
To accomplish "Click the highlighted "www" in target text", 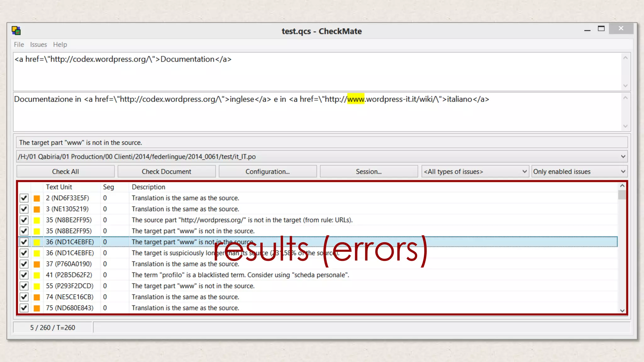I will pos(356,99).
